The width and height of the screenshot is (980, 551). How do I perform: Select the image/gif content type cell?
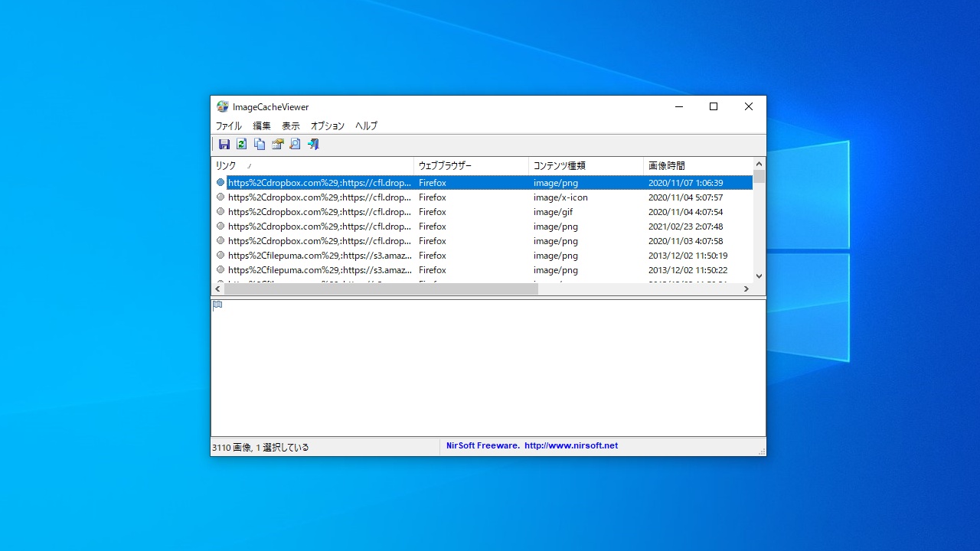click(551, 212)
